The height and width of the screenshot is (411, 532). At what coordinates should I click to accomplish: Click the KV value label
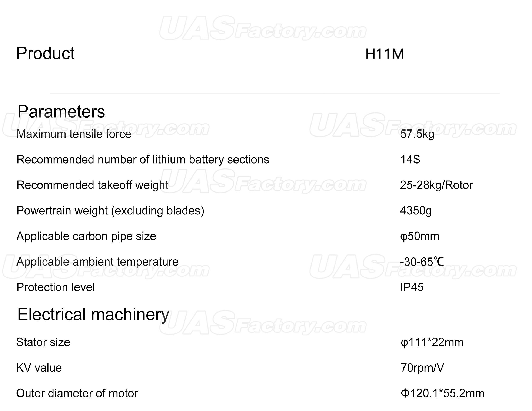[39, 368]
